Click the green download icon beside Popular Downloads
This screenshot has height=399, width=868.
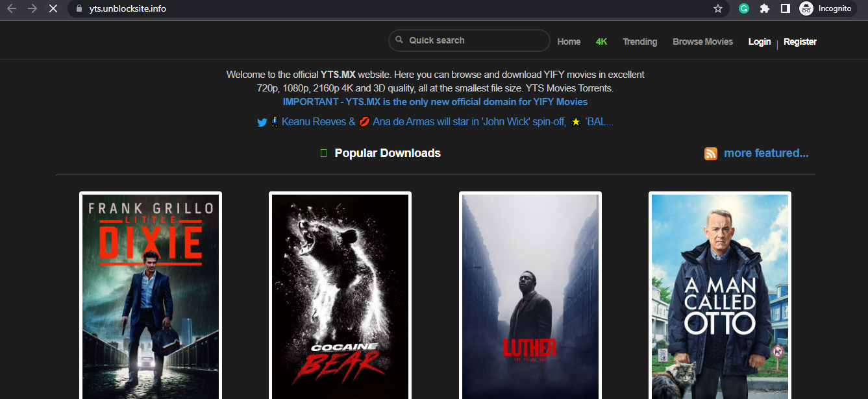pos(323,152)
